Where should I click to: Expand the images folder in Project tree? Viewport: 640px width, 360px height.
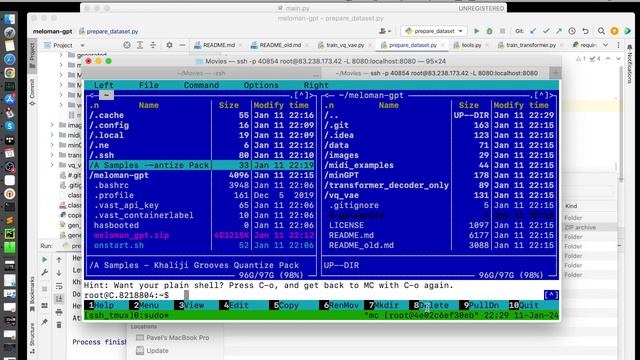[x=52, y=125]
